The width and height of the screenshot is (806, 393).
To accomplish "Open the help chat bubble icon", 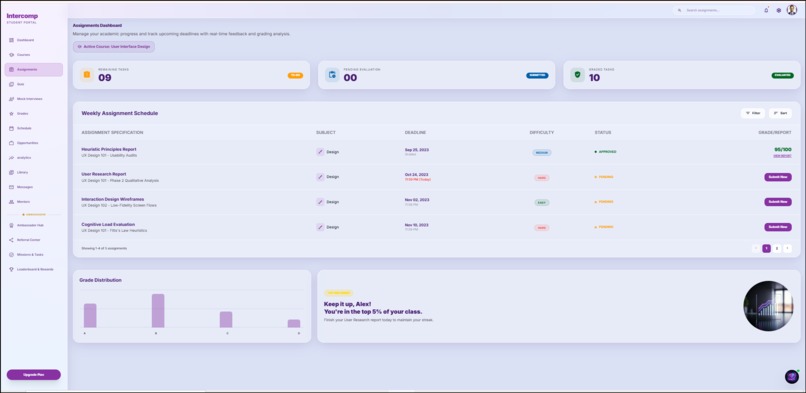I will 792,377.
